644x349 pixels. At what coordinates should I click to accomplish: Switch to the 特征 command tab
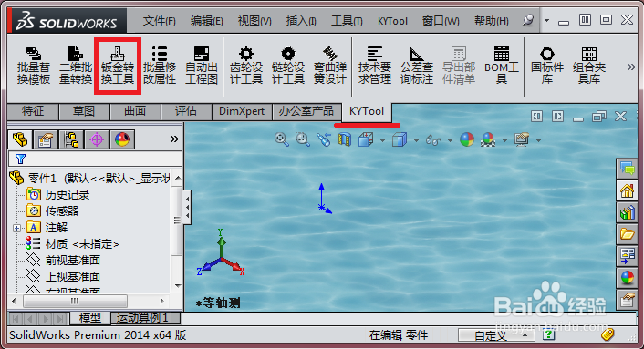click(33, 111)
